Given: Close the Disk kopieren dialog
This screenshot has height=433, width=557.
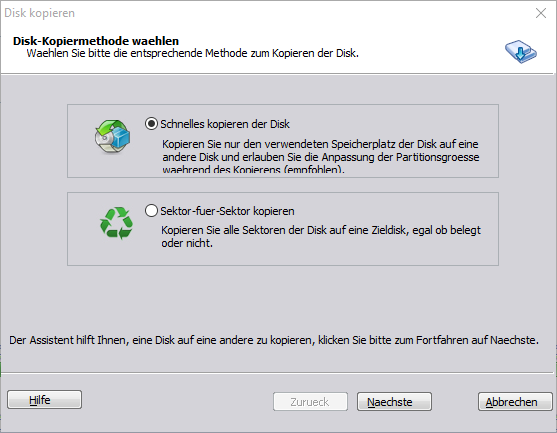Looking at the screenshot, I should tap(541, 13).
